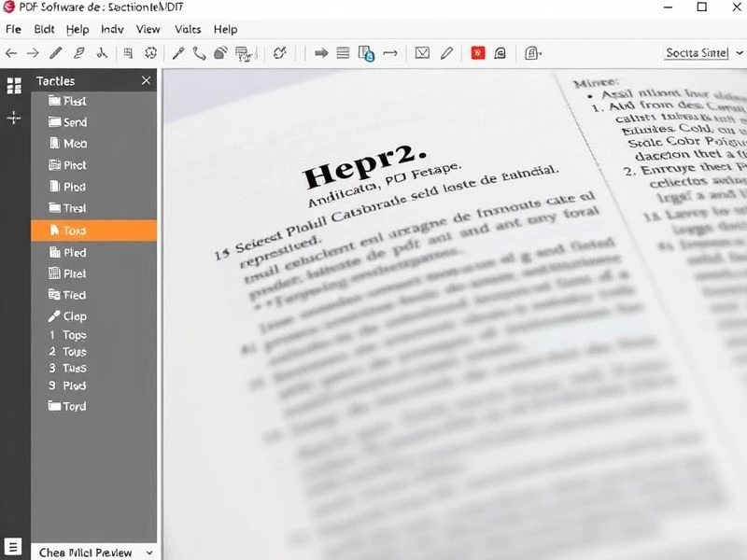Open the page icon with dropdown arrow
This screenshot has height=560, width=747.
(x=533, y=53)
